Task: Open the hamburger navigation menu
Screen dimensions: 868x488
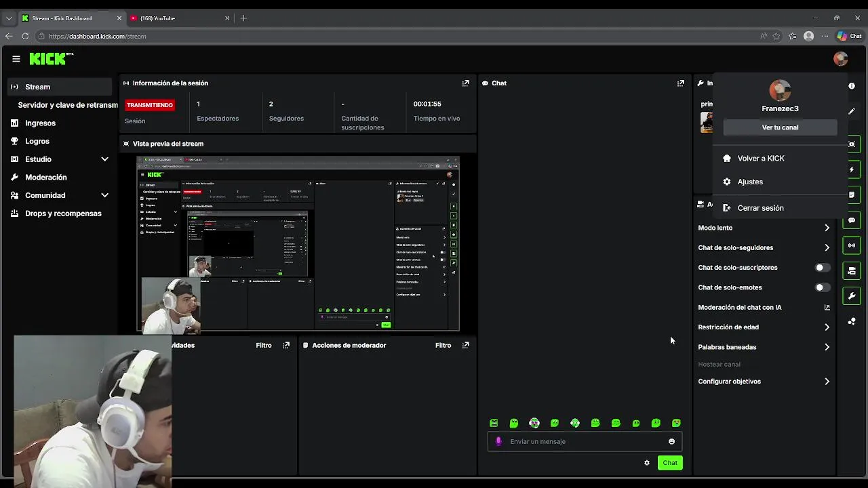Action: tap(16, 59)
